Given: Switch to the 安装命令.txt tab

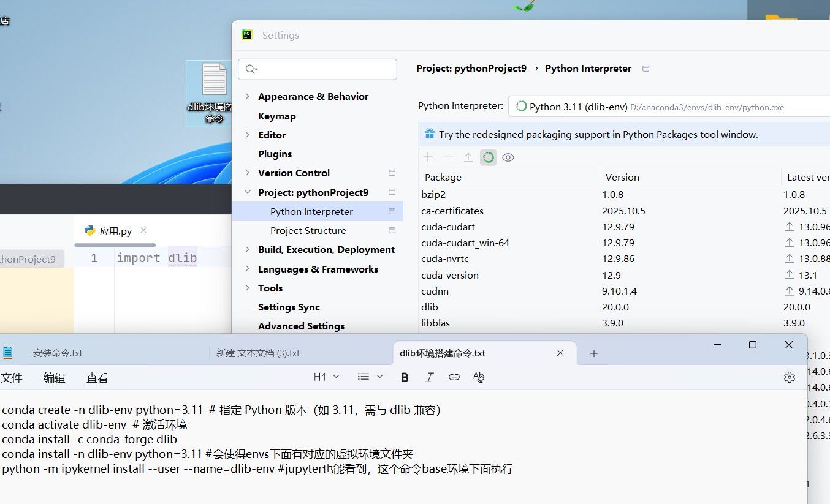Looking at the screenshot, I should point(58,353).
